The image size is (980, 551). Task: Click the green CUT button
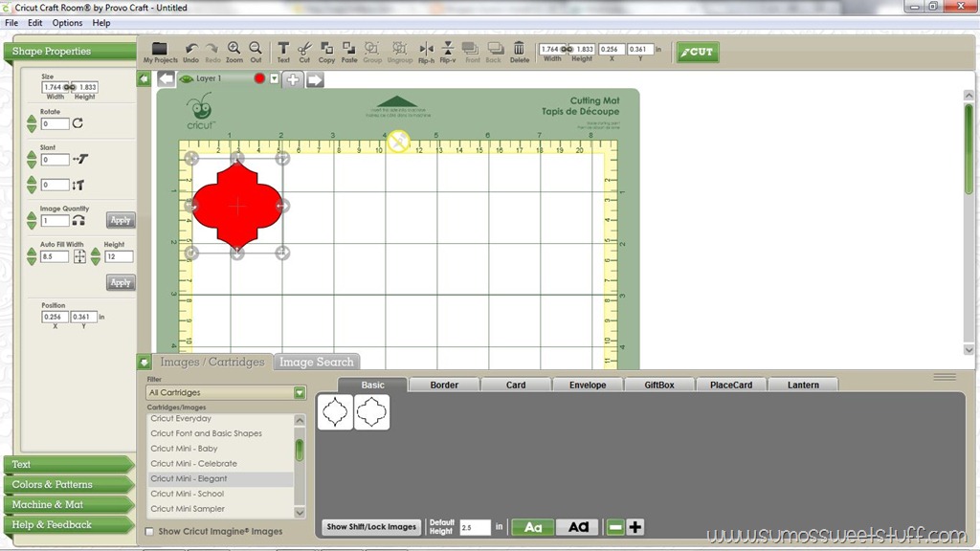point(698,52)
